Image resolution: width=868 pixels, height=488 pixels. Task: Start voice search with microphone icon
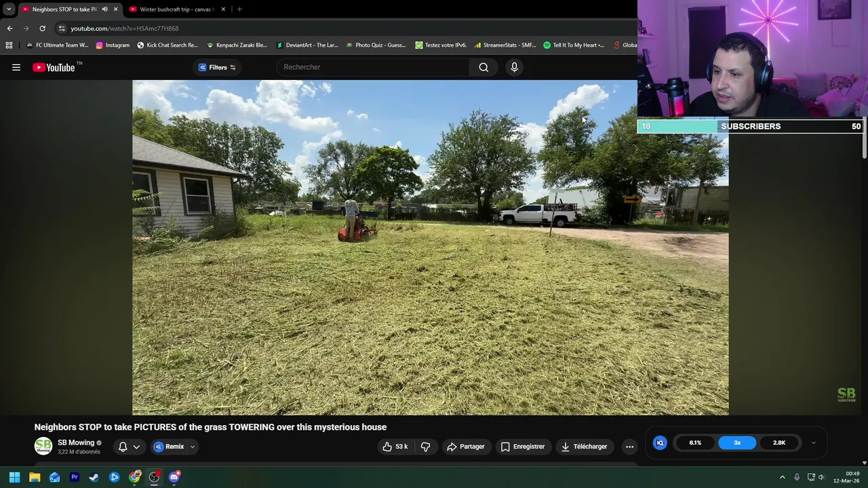(514, 67)
